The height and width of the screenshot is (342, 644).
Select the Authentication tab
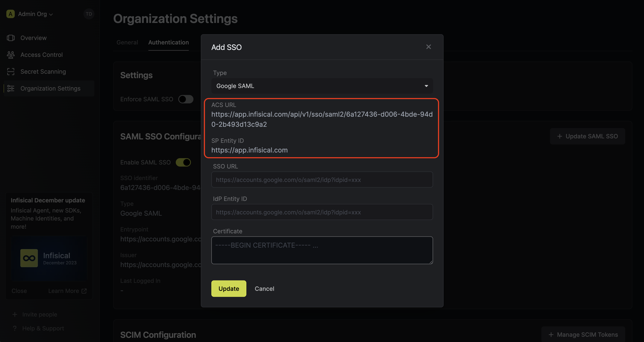[169, 42]
